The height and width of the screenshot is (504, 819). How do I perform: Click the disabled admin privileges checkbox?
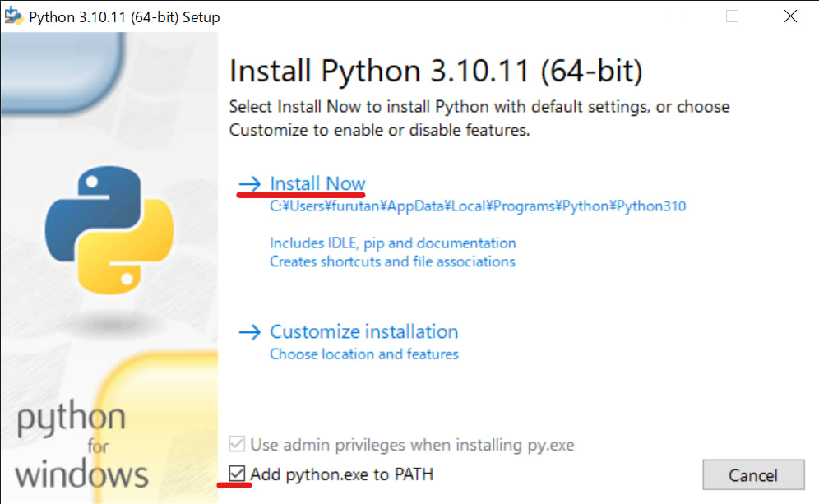pos(239,444)
